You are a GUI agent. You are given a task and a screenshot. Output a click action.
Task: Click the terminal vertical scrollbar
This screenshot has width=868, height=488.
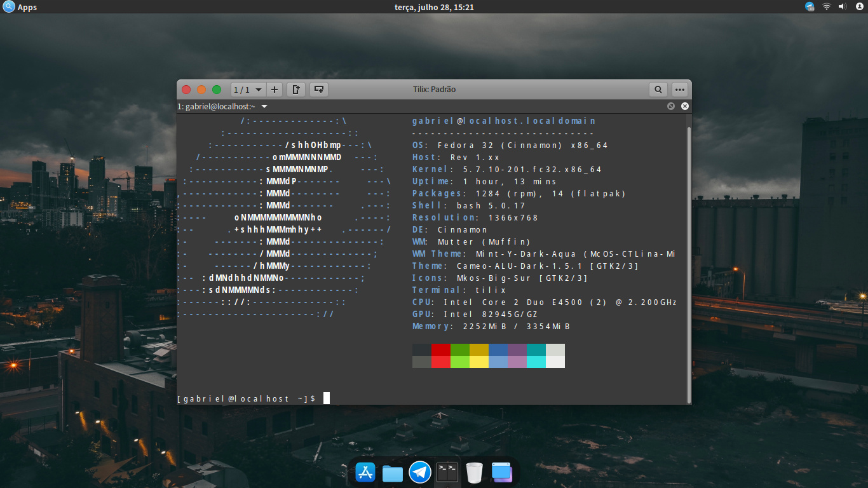[689, 264]
